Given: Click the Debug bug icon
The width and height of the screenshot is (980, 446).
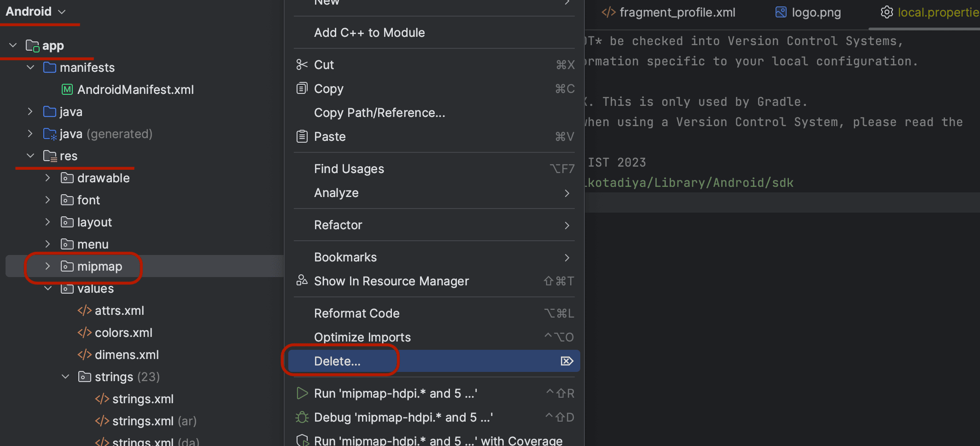Looking at the screenshot, I should pyautogui.click(x=302, y=417).
